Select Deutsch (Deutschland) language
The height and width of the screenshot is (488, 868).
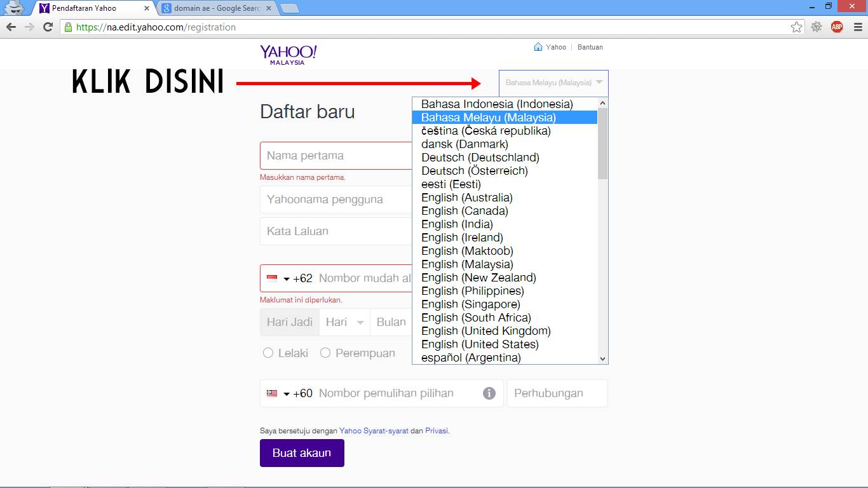click(x=505, y=158)
